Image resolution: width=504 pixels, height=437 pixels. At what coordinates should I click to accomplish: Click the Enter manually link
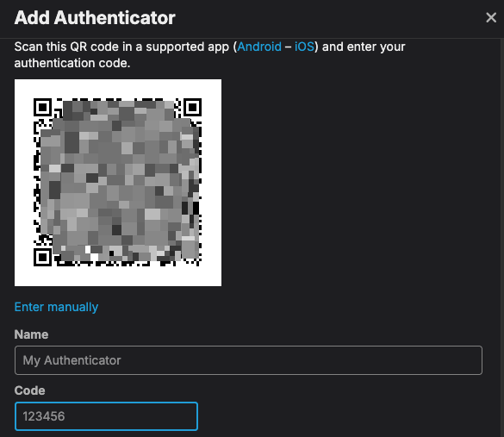pos(56,307)
